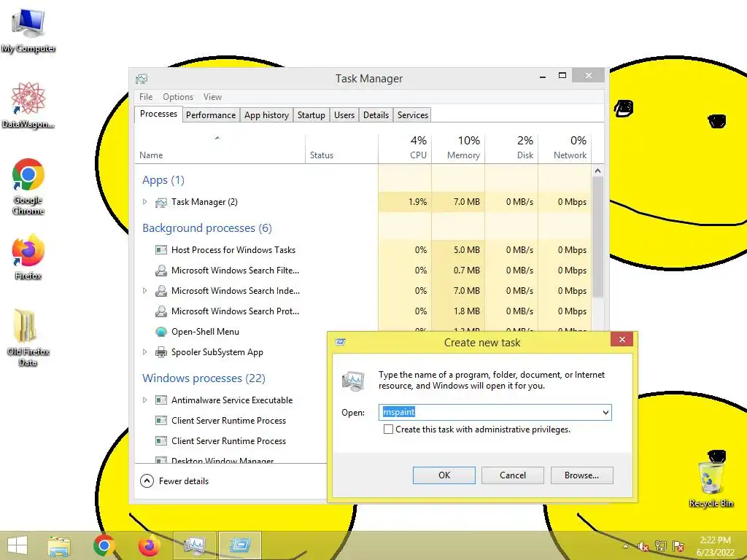Launch Chrome from the taskbar
This screenshot has height=560, width=747.
click(x=104, y=545)
